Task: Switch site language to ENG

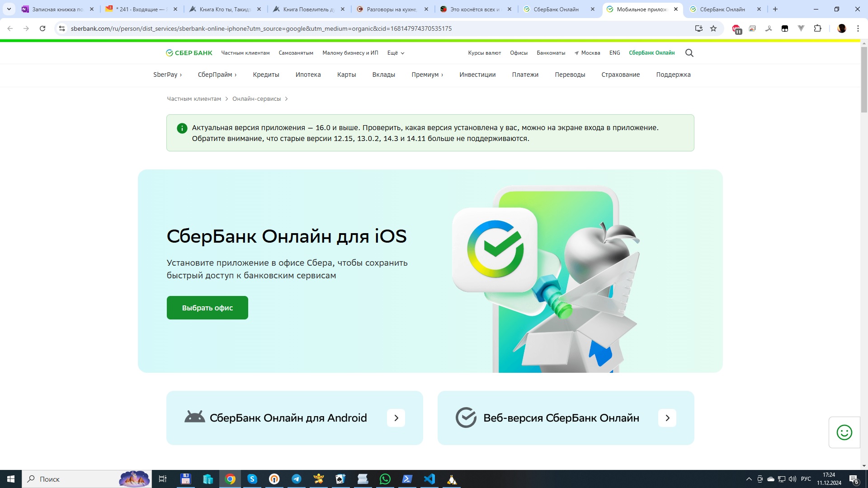Action: pyautogui.click(x=614, y=53)
